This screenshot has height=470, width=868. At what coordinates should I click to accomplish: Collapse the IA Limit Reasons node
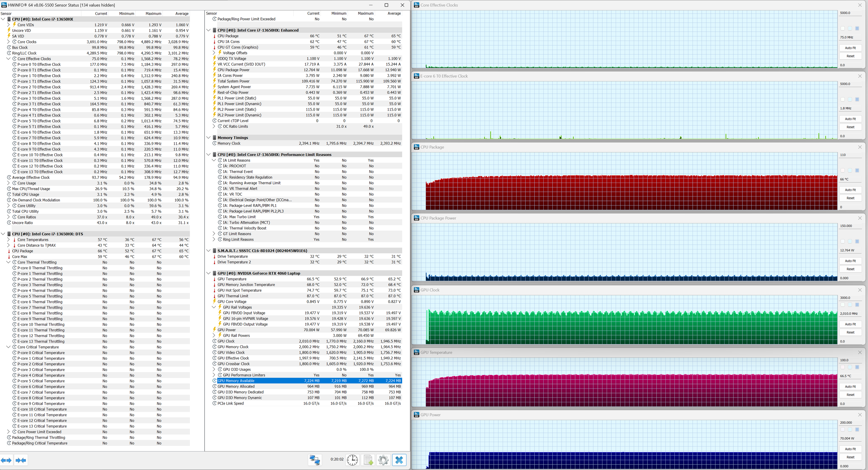[x=214, y=160]
